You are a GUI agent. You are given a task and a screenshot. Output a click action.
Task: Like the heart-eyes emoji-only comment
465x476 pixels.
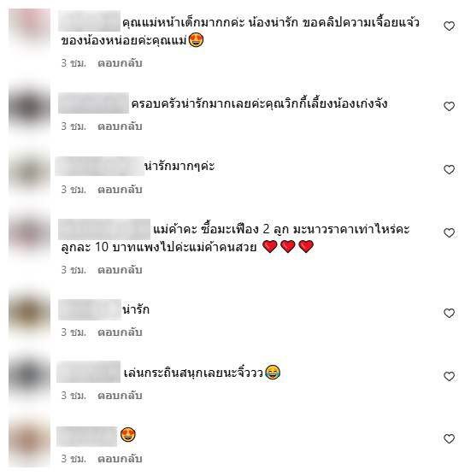point(449,438)
